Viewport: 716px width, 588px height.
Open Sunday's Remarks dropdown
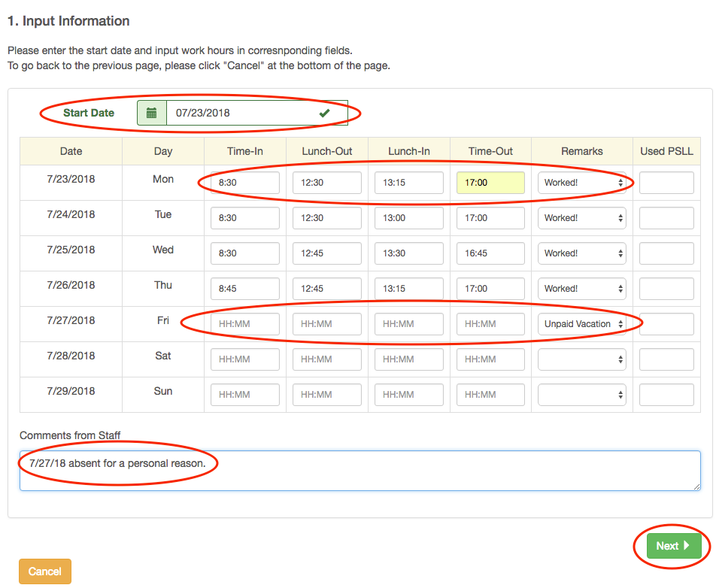pos(581,395)
